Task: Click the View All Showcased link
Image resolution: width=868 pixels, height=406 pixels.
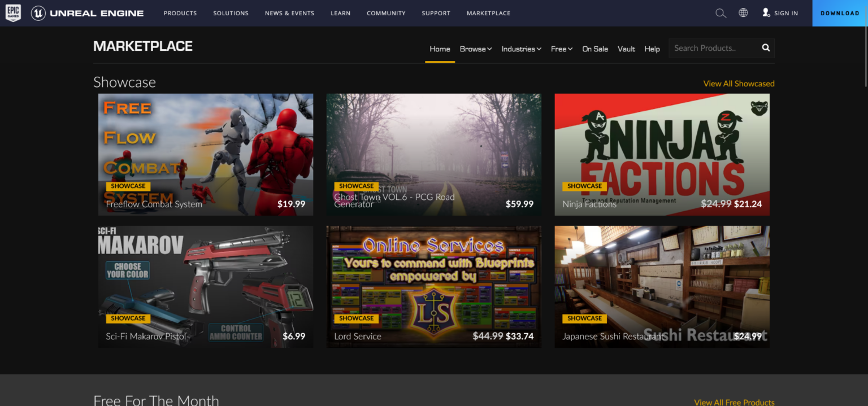Action: [739, 83]
